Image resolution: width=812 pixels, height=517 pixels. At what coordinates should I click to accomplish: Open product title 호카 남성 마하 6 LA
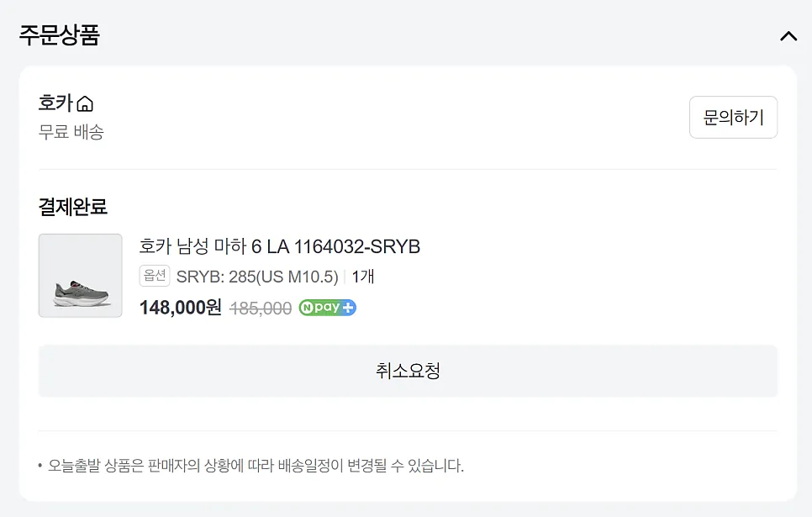tap(280, 246)
